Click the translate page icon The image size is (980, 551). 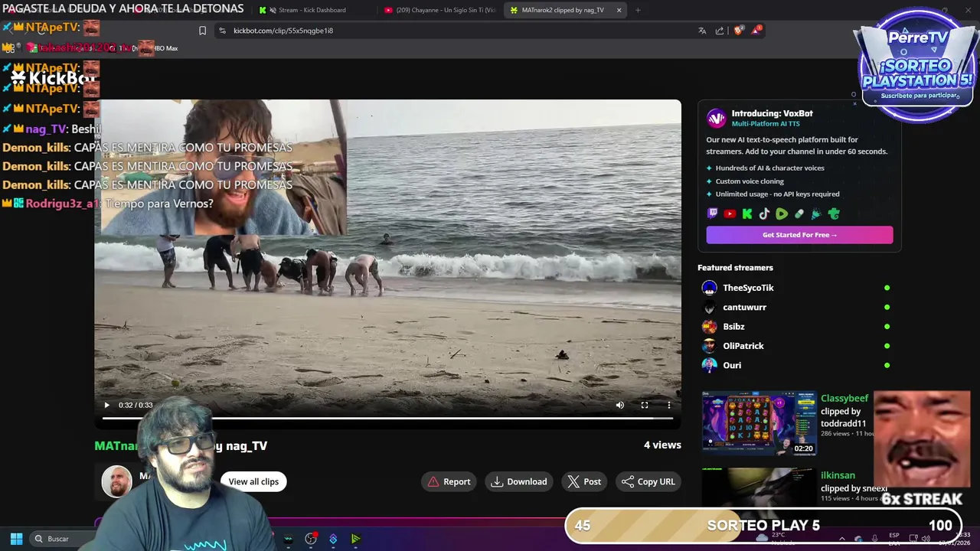tap(702, 31)
